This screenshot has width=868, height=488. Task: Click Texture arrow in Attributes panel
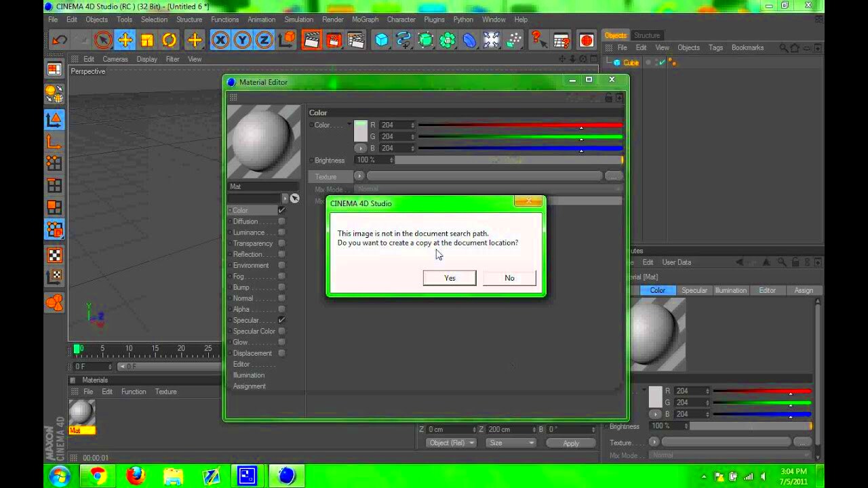pos(654,442)
